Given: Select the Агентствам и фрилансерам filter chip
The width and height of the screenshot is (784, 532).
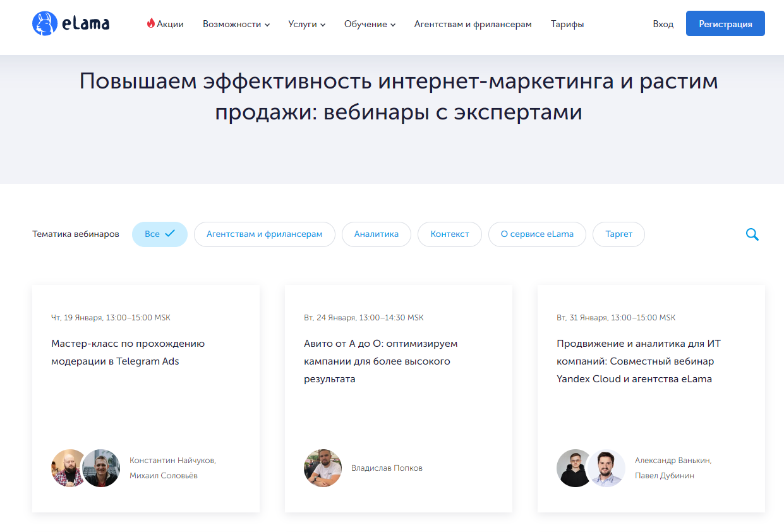Looking at the screenshot, I should pyautogui.click(x=265, y=234).
